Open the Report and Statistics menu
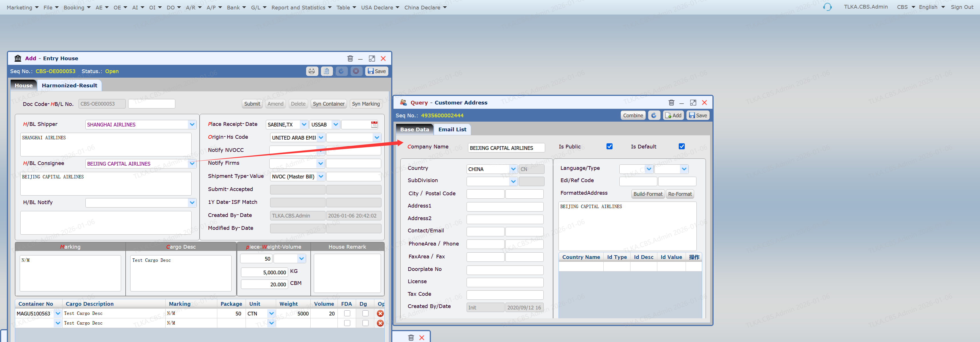This screenshot has width=980, height=342. 301,7
